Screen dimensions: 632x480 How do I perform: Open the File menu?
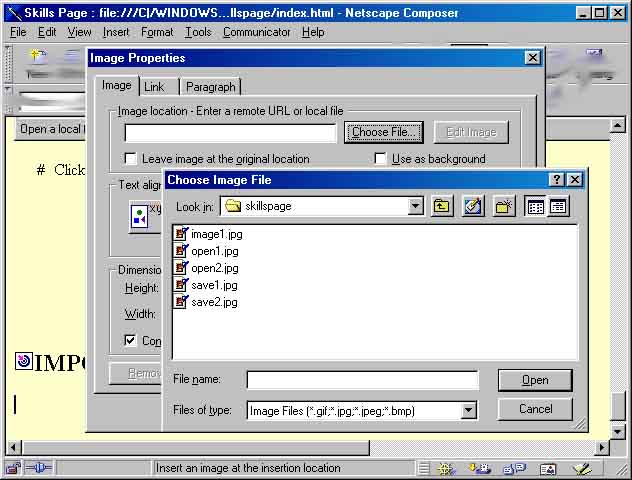18,32
